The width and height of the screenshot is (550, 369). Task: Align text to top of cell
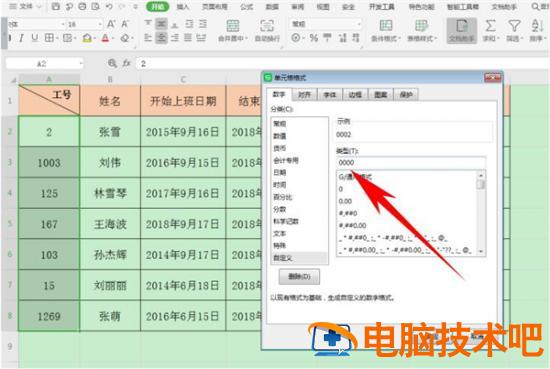148,24
